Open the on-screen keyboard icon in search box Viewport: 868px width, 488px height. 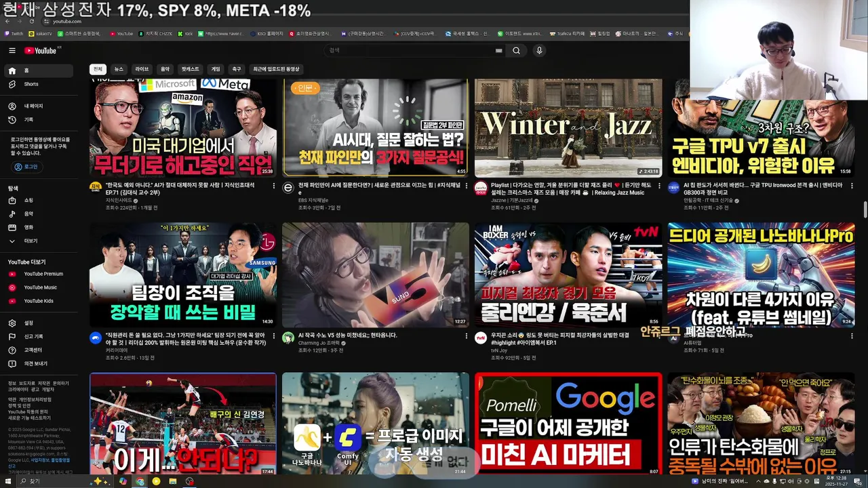(499, 51)
